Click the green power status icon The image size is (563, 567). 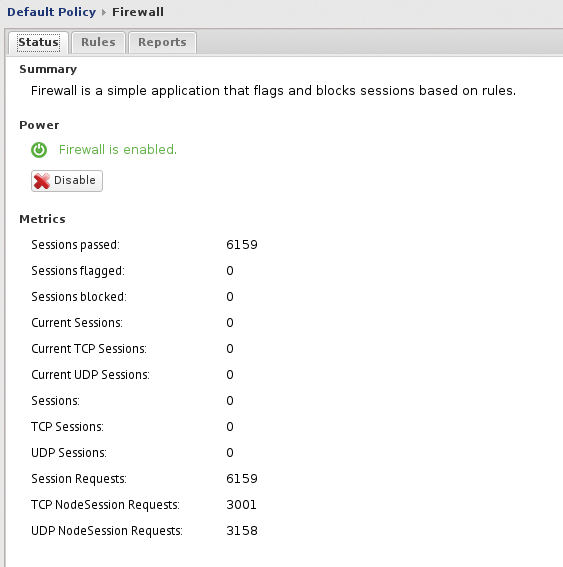pyautogui.click(x=39, y=150)
